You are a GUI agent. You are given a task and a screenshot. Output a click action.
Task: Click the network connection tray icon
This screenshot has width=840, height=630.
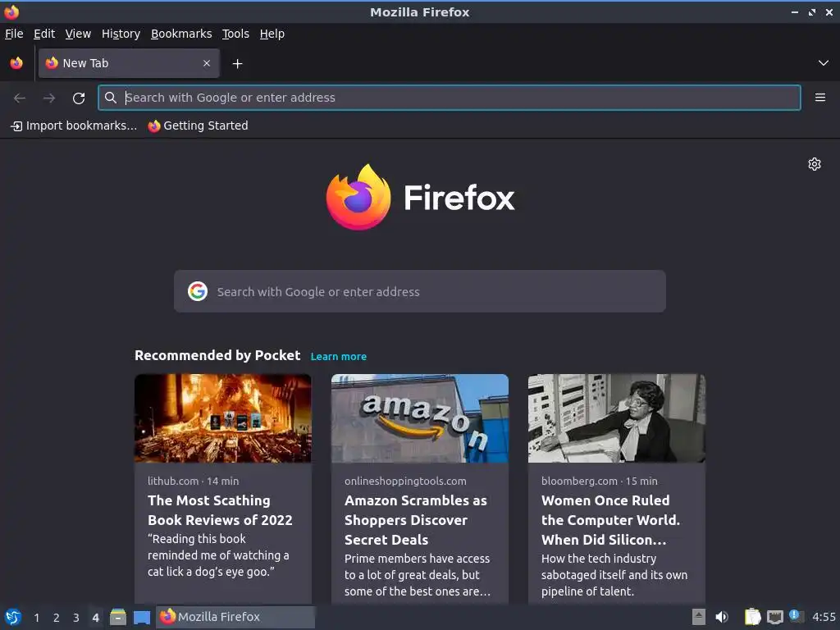[774, 617]
